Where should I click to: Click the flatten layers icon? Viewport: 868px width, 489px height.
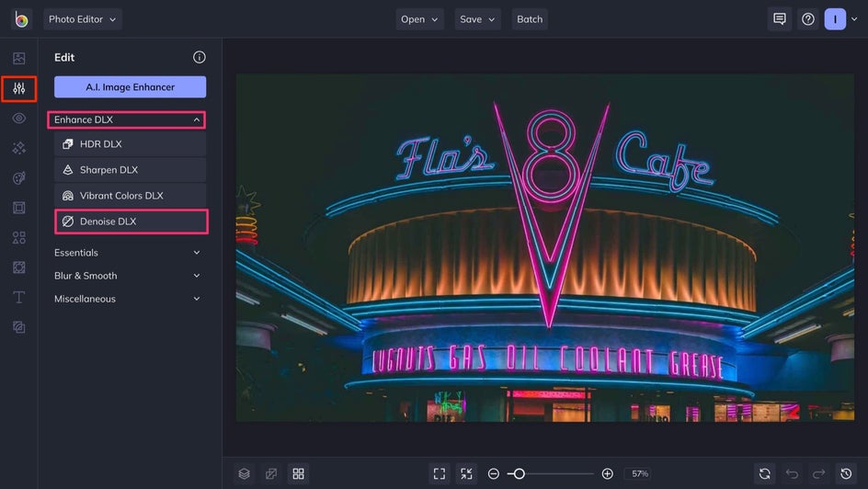271,473
